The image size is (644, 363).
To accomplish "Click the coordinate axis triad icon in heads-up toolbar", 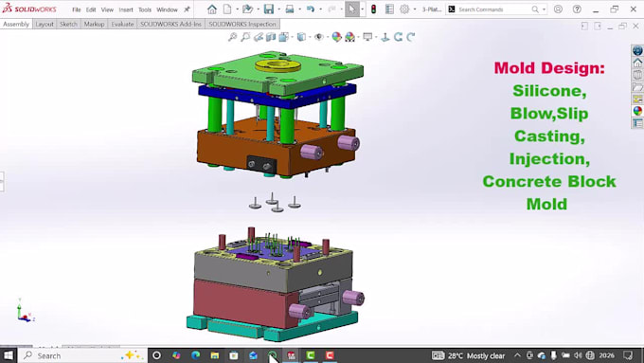I will 385,37.
